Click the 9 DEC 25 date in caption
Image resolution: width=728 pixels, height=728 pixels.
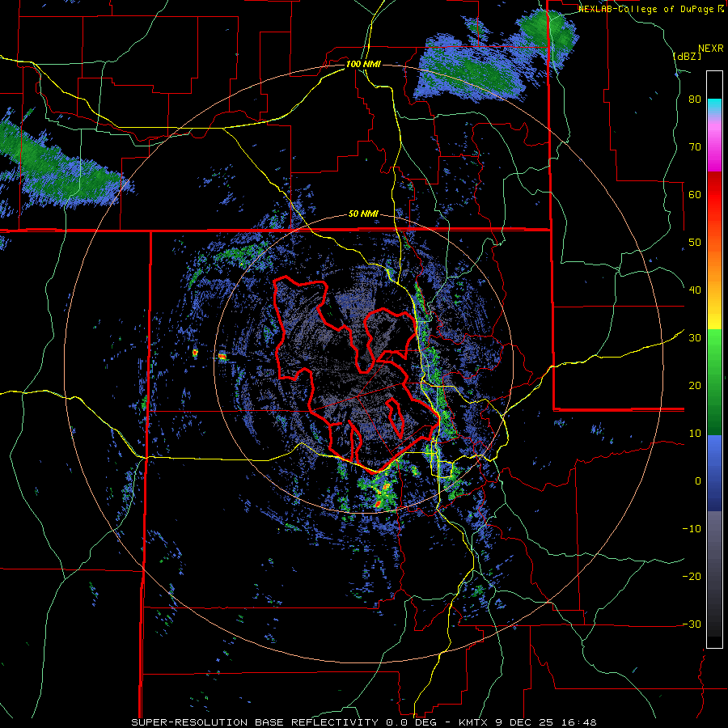pos(527,722)
